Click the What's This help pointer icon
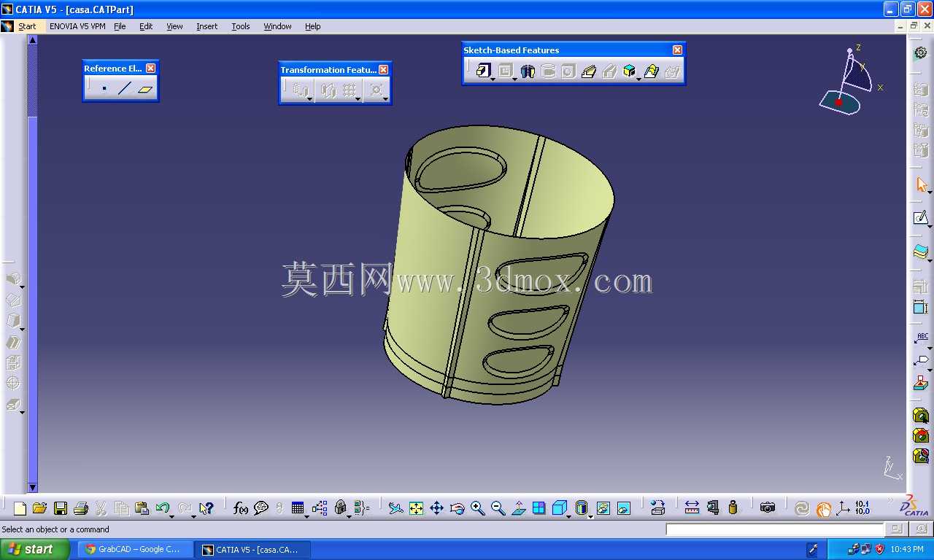Viewport: 934px width, 560px height. (x=206, y=508)
